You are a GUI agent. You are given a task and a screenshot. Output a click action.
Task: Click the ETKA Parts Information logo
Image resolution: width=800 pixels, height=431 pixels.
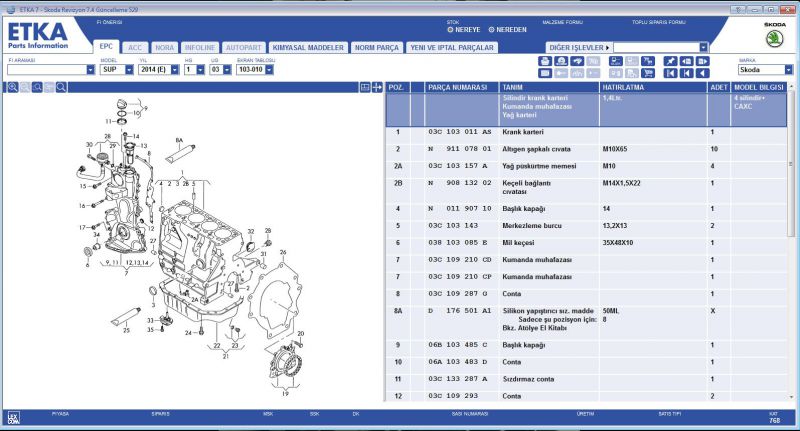click(x=38, y=35)
